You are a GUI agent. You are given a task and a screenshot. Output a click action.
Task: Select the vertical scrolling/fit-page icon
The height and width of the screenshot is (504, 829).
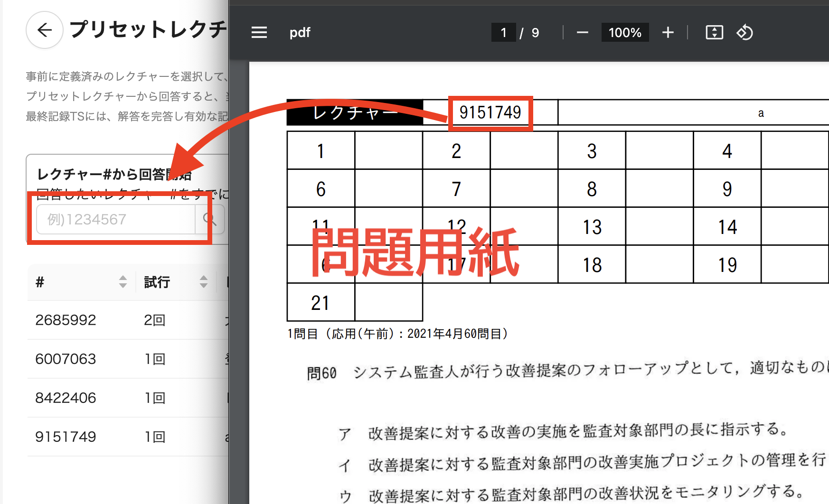click(x=714, y=32)
